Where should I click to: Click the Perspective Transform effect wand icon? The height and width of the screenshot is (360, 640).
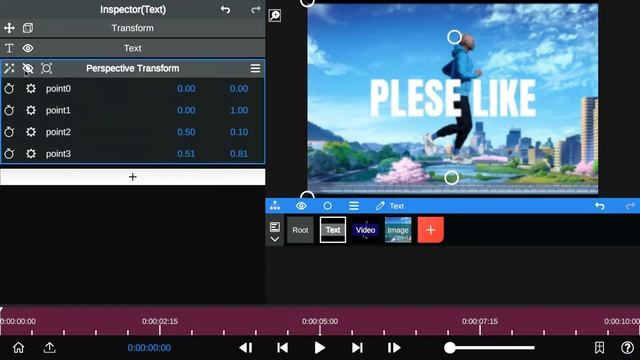tap(9, 68)
